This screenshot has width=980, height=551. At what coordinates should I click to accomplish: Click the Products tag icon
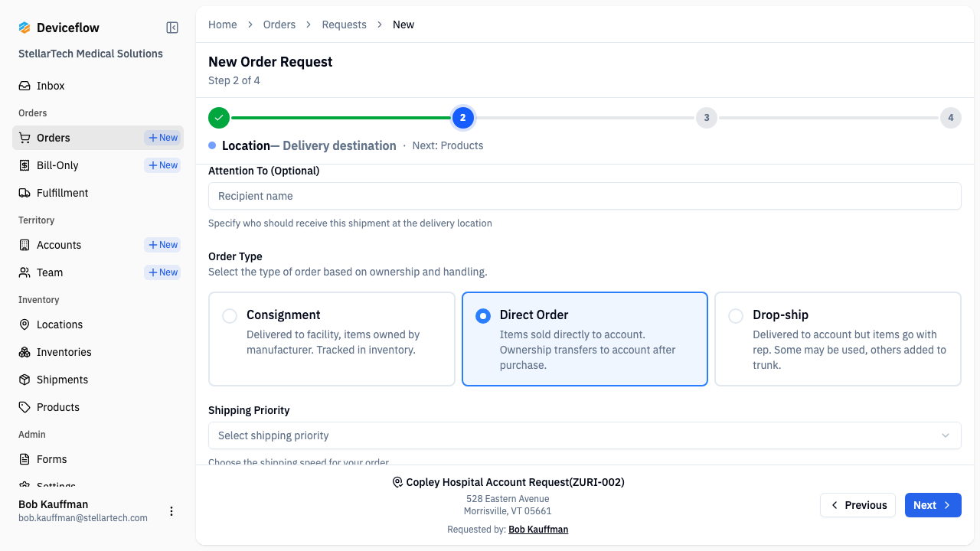(24, 407)
